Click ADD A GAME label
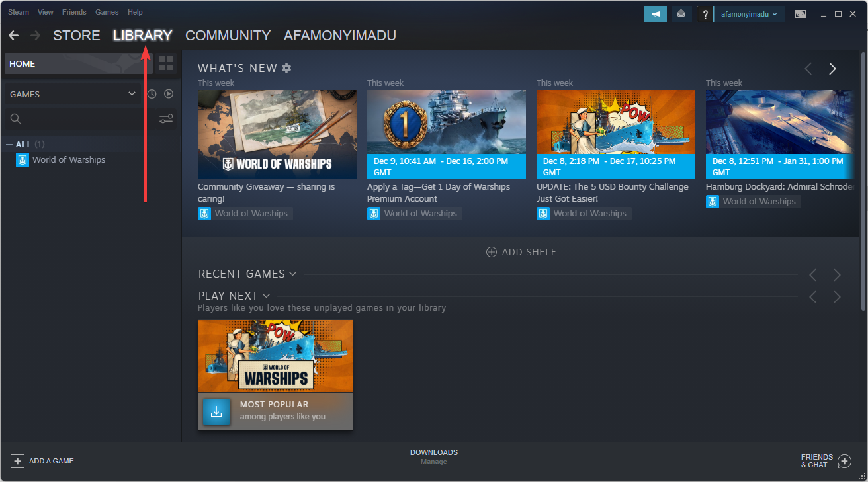Screen dimensions: 868x482 pos(52,461)
